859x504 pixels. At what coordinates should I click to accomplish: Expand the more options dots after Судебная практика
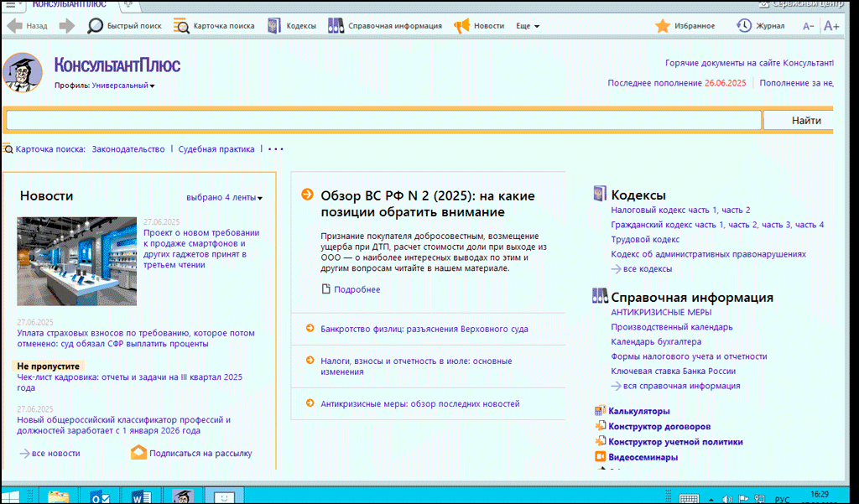point(275,149)
